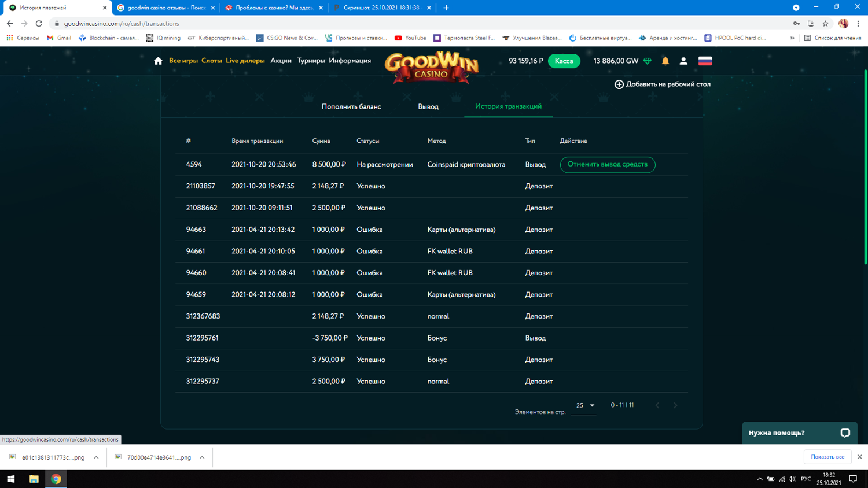Expand the hidden bookmarks overflow chevron
Viewport: 868px width, 488px height.
tap(792, 38)
